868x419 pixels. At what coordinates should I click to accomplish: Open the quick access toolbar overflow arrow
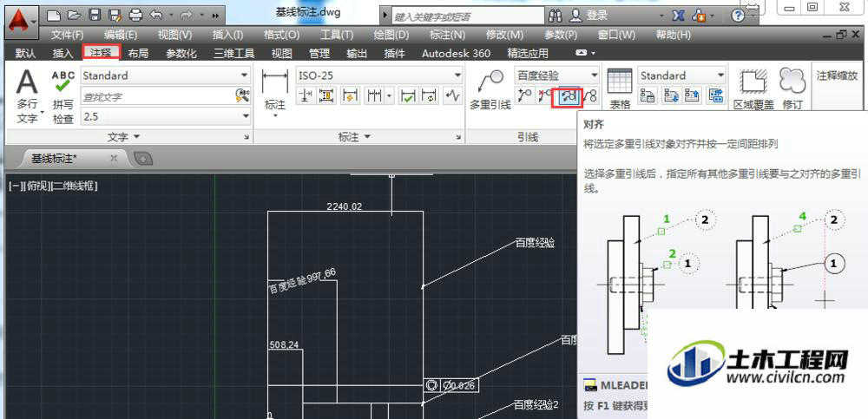[215, 16]
